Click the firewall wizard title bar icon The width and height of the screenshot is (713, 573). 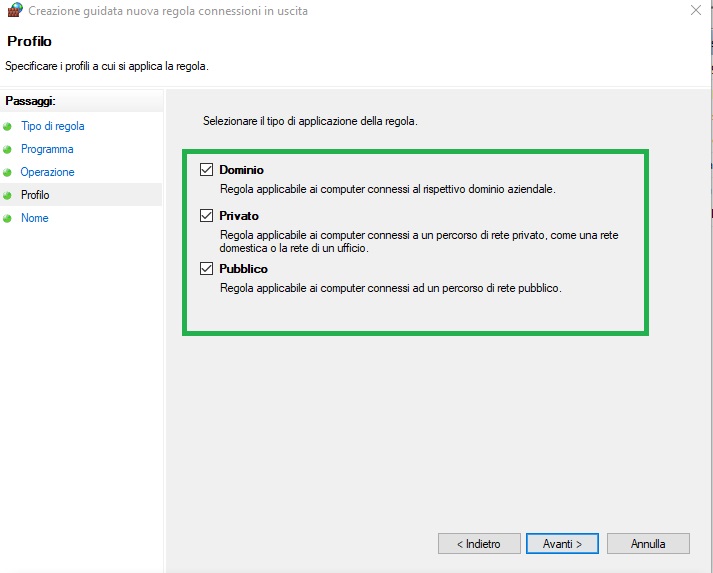(15, 10)
